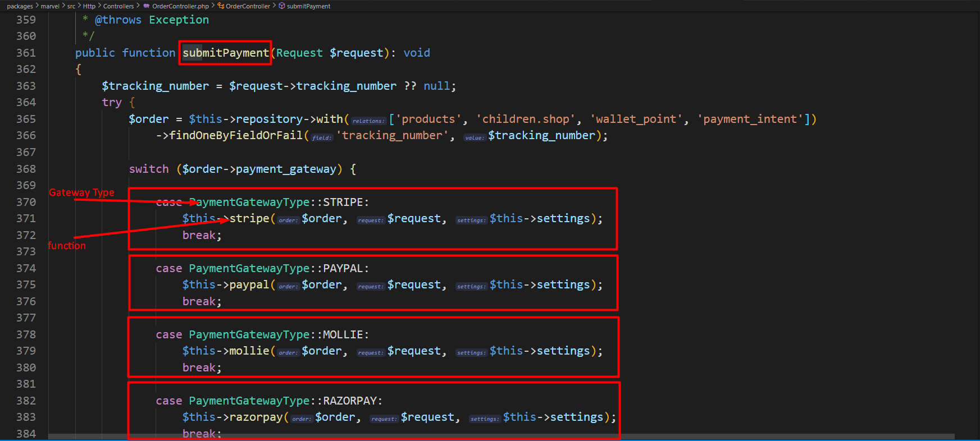The height and width of the screenshot is (441, 980).
Task: Click line number 361 in the gutter
Action: point(26,53)
